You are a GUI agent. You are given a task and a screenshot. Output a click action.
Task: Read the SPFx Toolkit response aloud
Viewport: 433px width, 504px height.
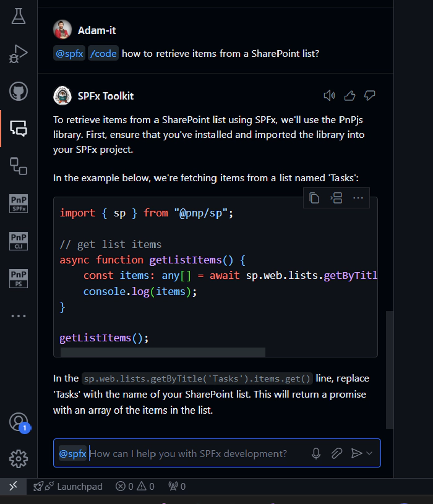pyautogui.click(x=329, y=95)
